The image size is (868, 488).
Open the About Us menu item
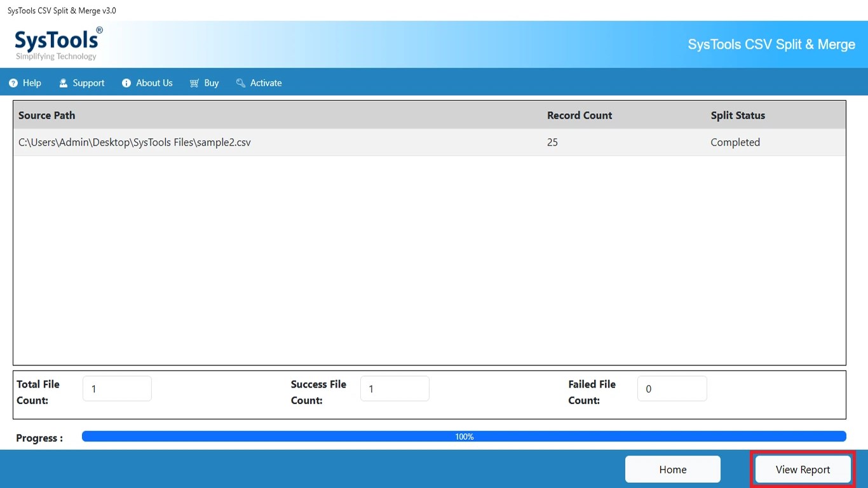click(x=147, y=83)
